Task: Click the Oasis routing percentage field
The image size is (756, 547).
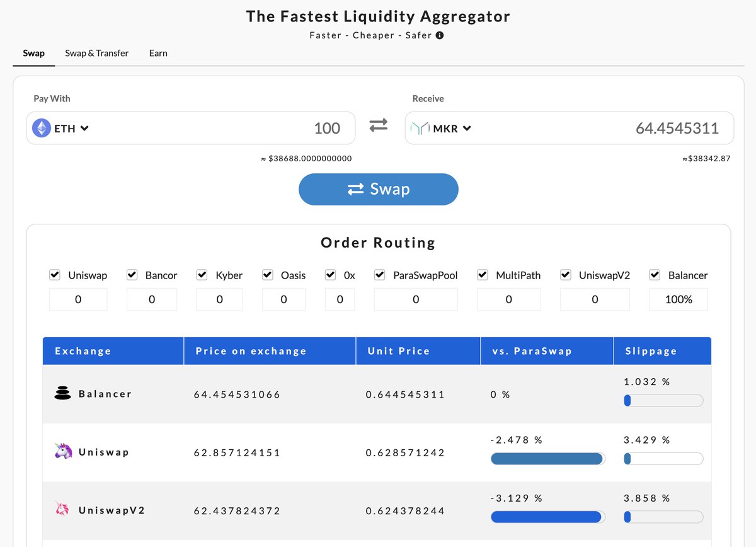Action: (283, 299)
